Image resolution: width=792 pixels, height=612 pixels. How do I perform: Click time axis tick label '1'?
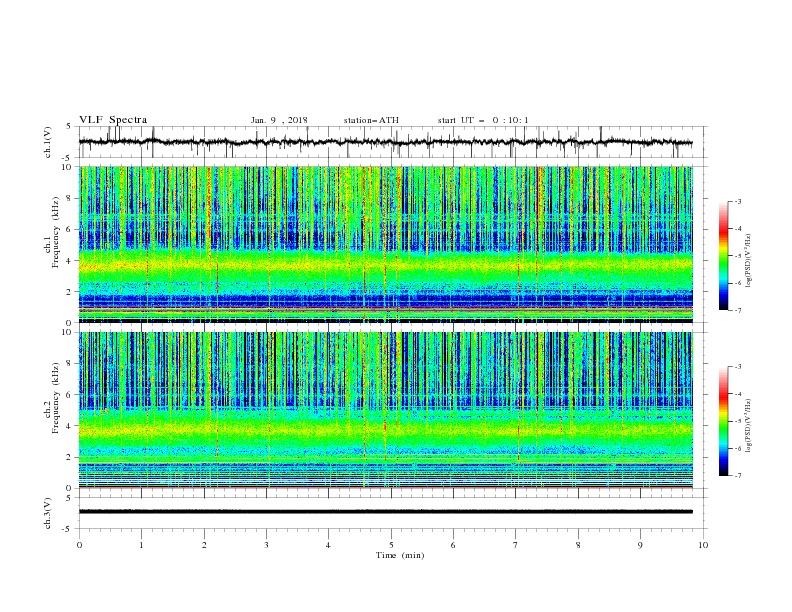click(x=141, y=545)
